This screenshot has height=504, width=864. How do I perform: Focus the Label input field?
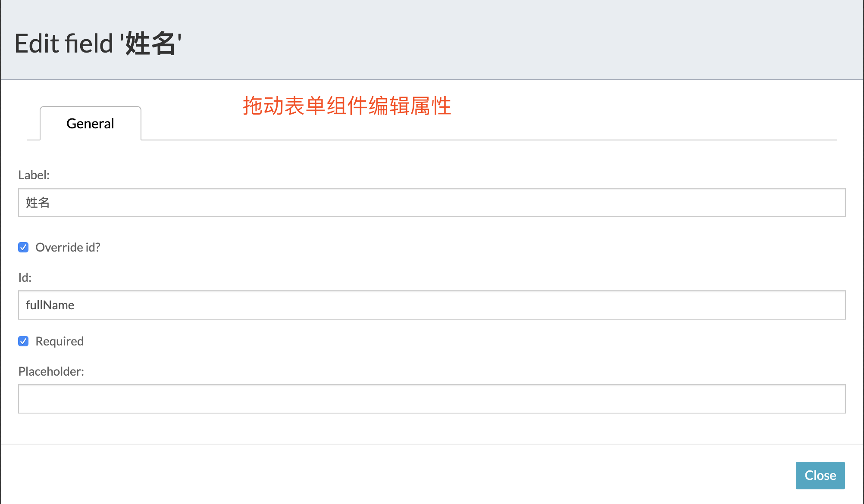coord(431,202)
